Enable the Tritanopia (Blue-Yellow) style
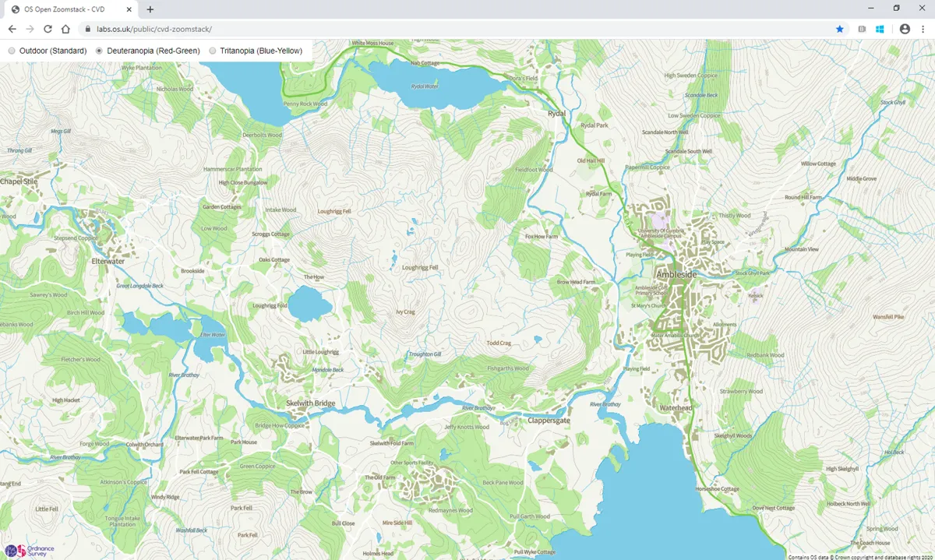Image resolution: width=935 pixels, height=560 pixels. pyautogui.click(x=213, y=51)
